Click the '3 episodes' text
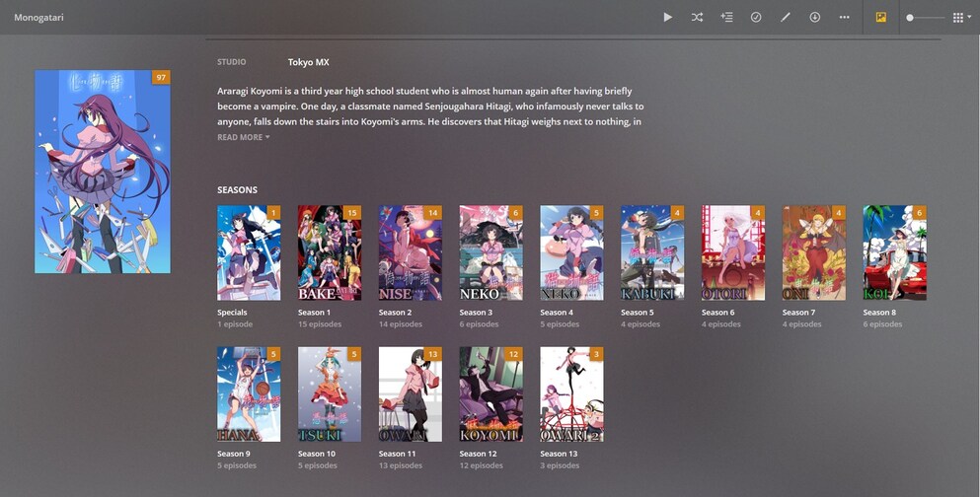980x497 pixels. click(560, 465)
